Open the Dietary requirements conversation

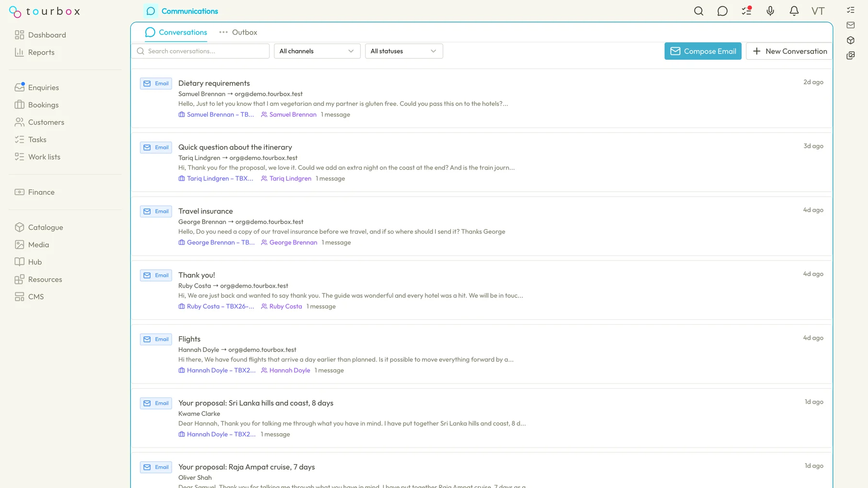pos(481,98)
